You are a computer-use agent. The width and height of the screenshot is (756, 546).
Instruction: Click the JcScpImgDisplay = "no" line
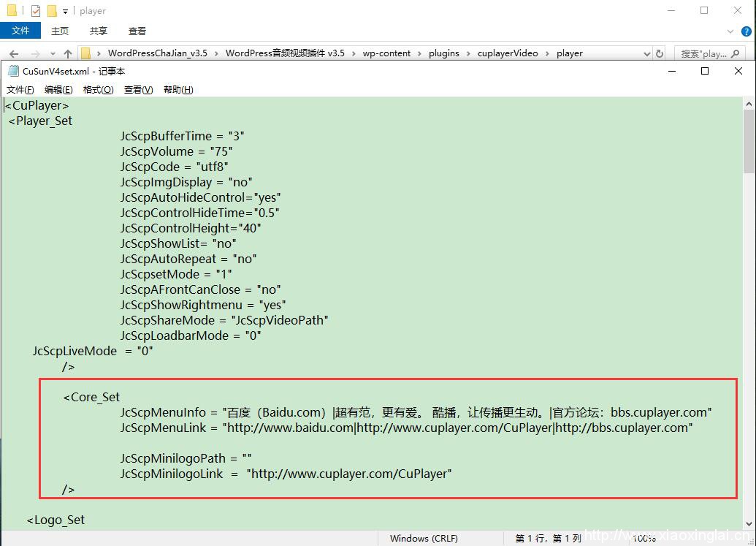click(186, 182)
